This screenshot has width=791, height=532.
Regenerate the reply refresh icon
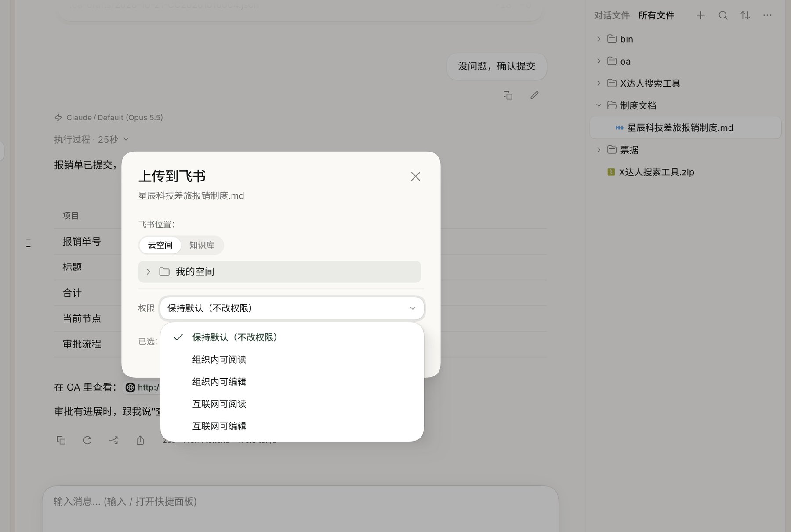[x=87, y=440]
